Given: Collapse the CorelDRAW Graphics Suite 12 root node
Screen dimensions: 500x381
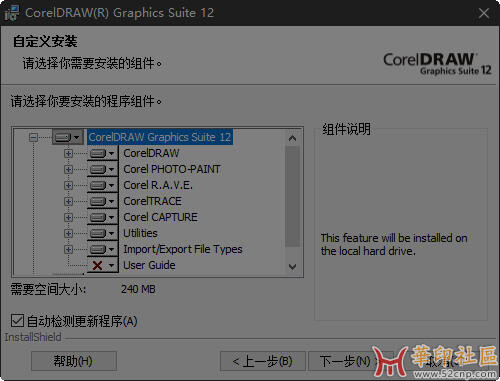Looking at the screenshot, I should (x=33, y=137).
